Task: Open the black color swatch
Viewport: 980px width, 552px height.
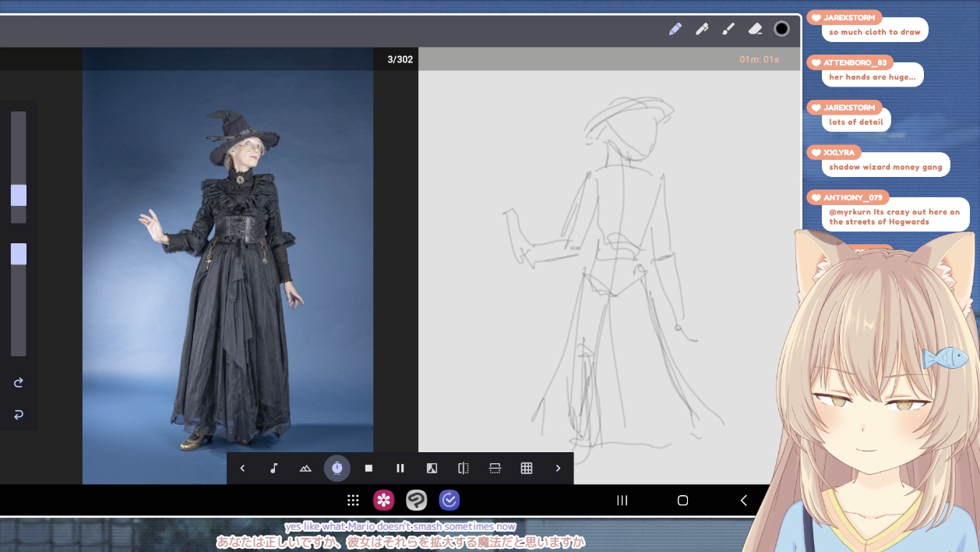Action: [x=781, y=29]
